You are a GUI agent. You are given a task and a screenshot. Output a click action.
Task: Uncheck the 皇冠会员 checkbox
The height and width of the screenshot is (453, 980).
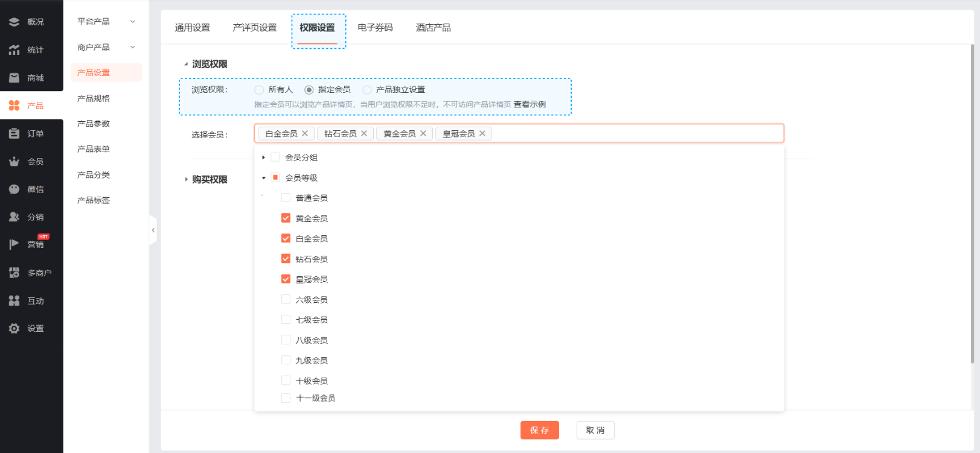tap(286, 279)
